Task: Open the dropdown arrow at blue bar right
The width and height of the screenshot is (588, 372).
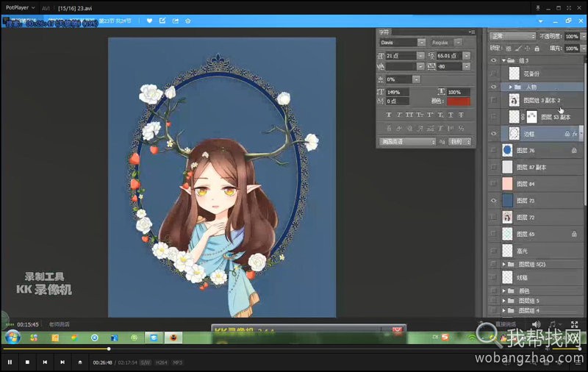Action: point(540,21)
